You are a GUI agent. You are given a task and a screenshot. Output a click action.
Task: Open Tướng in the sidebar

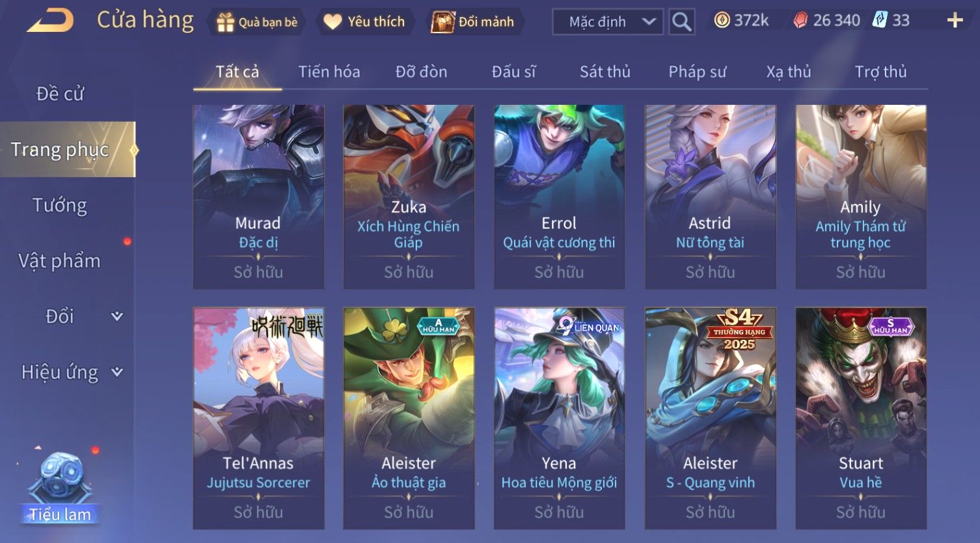(x=60, y=205)
